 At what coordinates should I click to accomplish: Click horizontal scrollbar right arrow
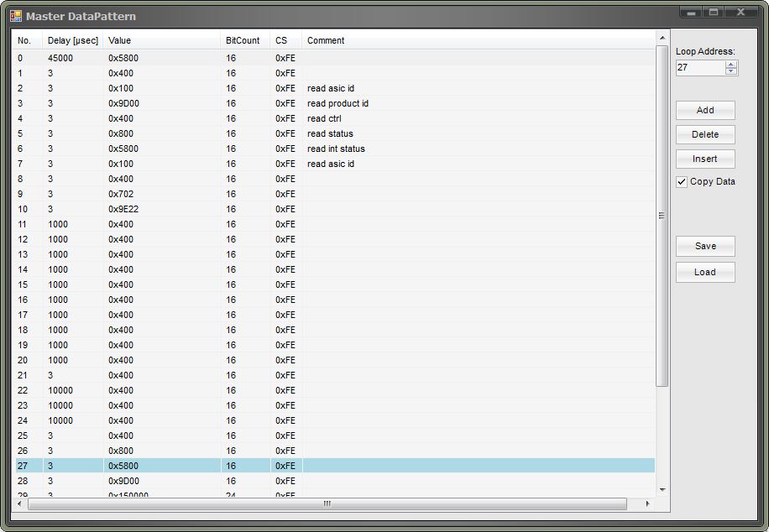tap(647, 503)
